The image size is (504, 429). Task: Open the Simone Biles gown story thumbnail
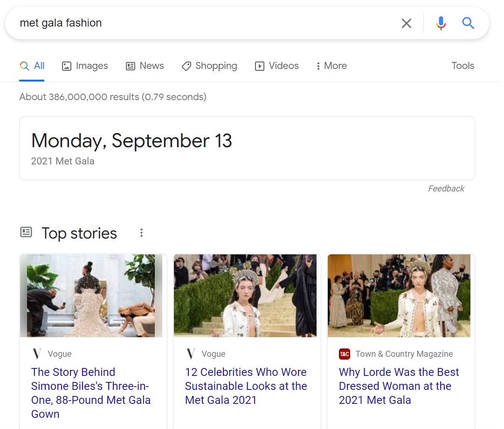(x=91, y=296)
